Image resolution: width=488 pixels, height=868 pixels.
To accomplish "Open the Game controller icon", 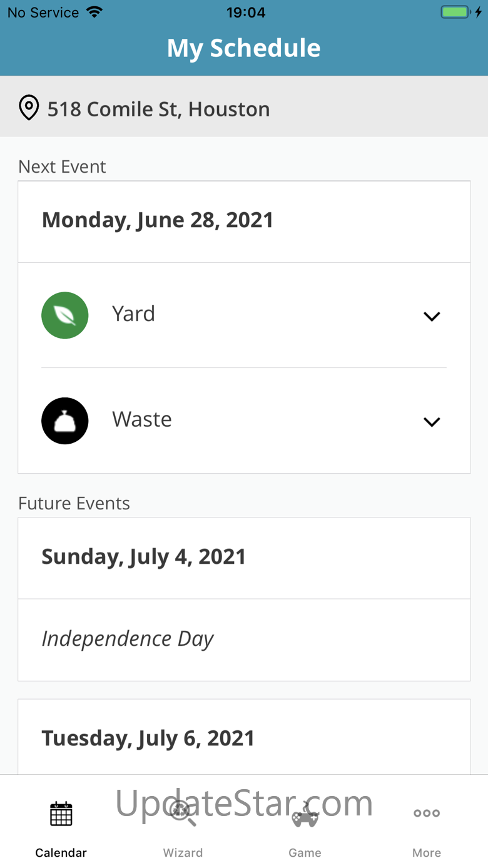I will pos(305,814).
